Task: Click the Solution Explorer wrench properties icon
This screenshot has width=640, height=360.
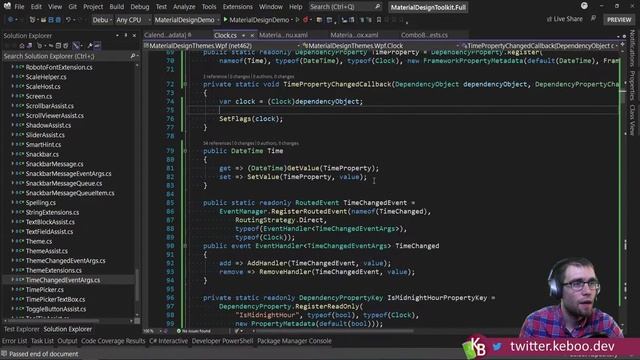Action: click(90, 46)
